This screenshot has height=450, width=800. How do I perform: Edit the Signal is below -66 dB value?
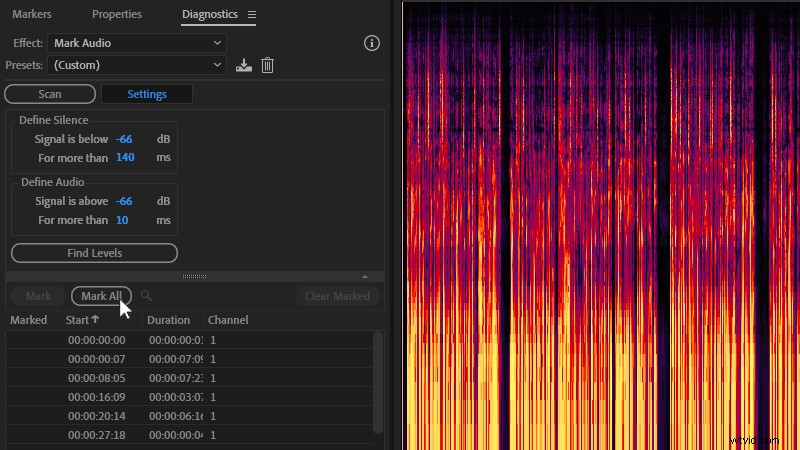click(x=124, y=139)
